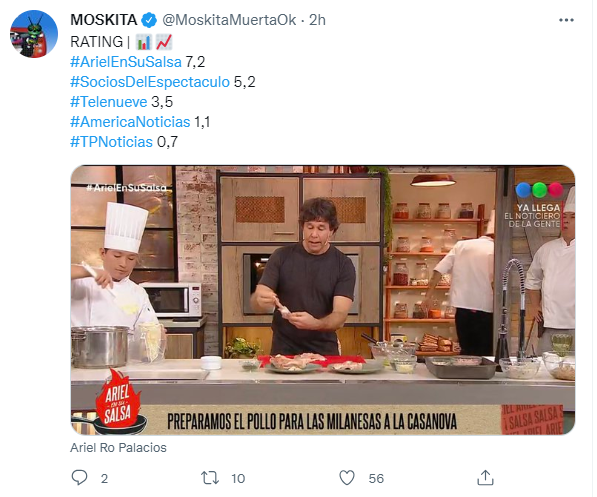The height and width of the screenshot is (497, 597).
Task: Open the #SociosDelEspectaculo hashtag
Action: click(x=150, y=82)
